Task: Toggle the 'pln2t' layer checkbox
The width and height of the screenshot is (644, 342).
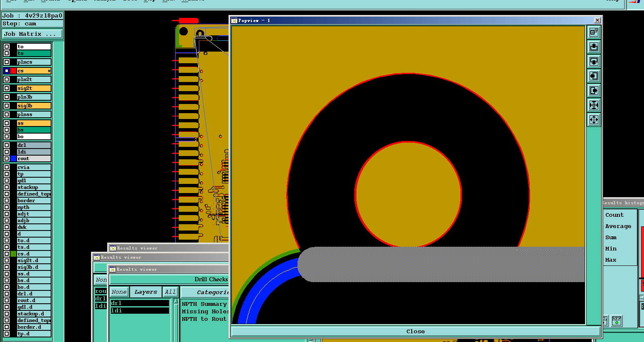Action: pos(7,79)
